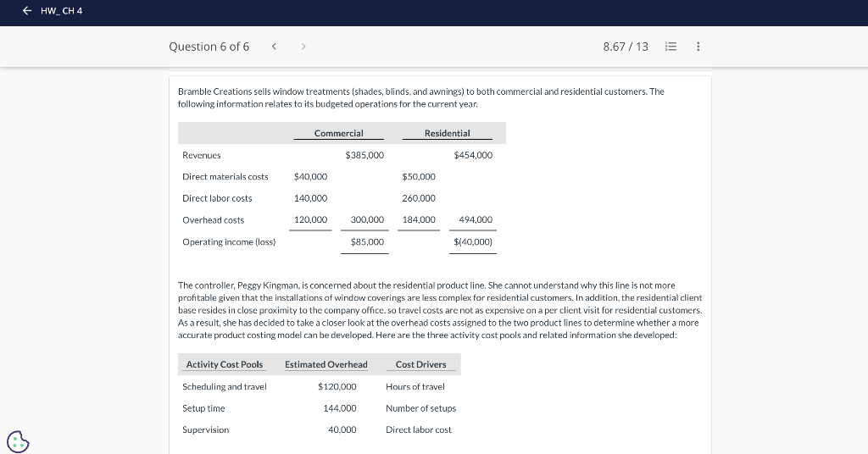Go to the previous question with the left chevron
Screen dimensions: 868x454
pos(274,47)
